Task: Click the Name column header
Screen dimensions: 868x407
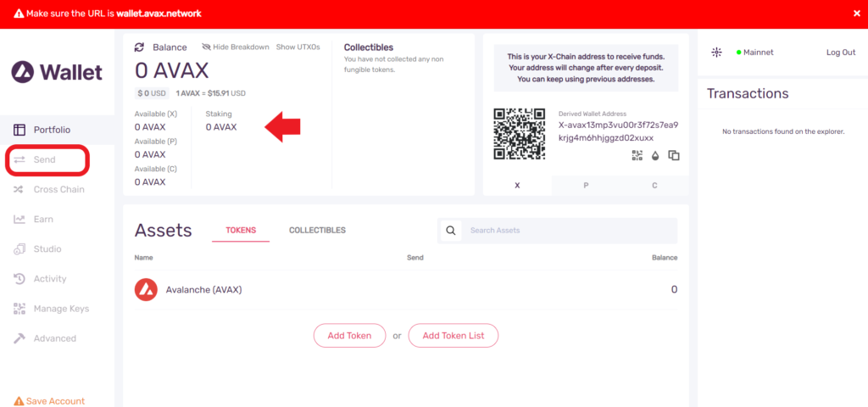Action: coord(143,258)
